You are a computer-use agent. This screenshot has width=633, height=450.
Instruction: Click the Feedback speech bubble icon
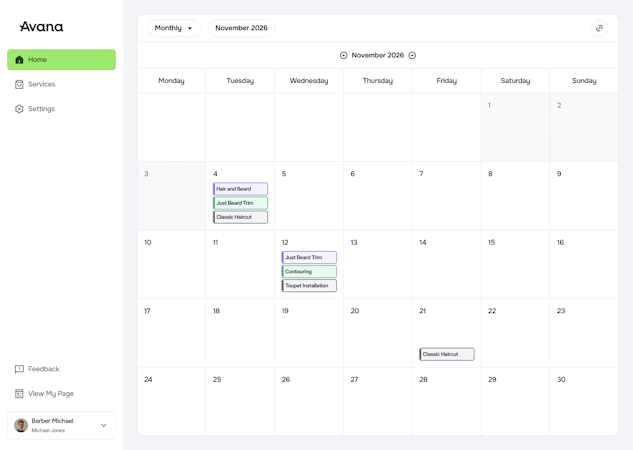pyautogui.click(x=19, y=369)
